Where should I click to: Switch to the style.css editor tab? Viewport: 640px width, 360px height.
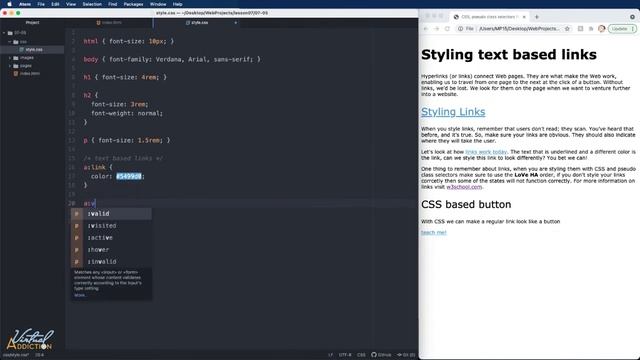pyautogui.click(x=197, y=22)
